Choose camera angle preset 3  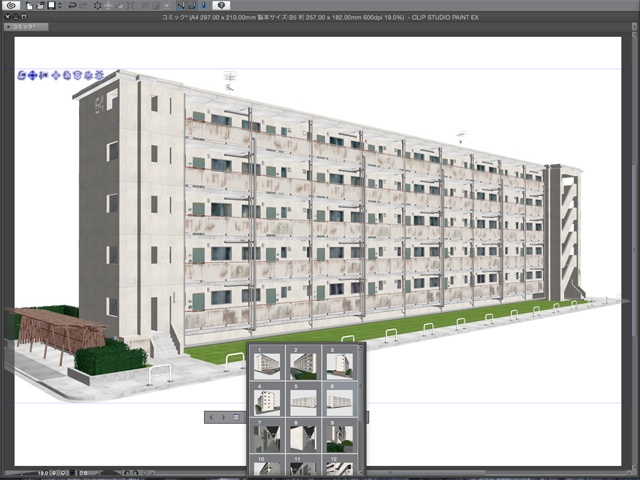pyautogui.click(x=340, y=363)
